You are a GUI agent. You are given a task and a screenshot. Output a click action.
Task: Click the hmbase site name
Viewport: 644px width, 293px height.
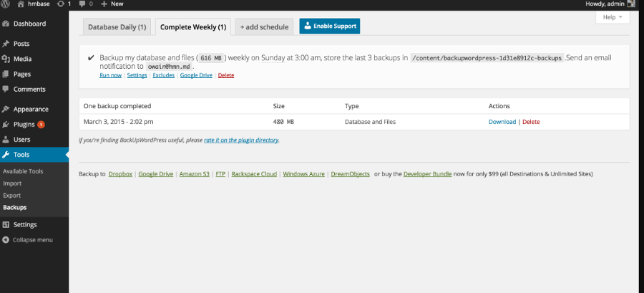click(39, 4)
